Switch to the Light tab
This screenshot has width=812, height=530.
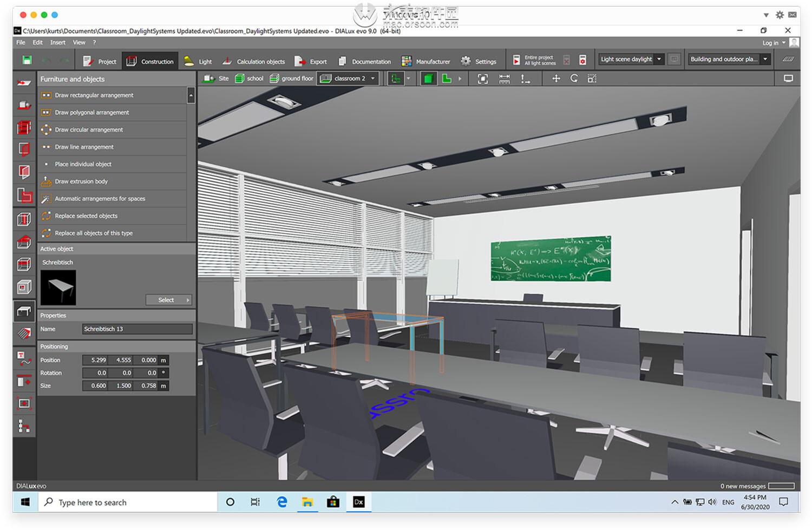click(x=199, y=61)
